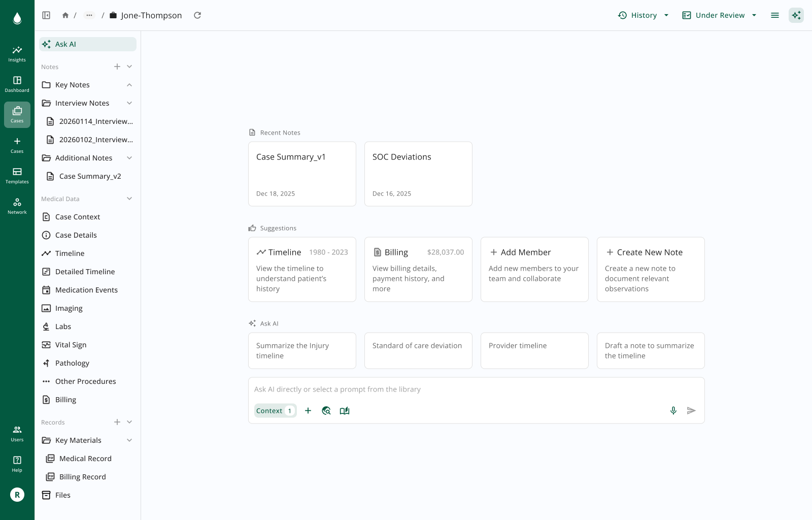
Task: Open the Under Review status dropdown
Action: (x=719, y=15)
